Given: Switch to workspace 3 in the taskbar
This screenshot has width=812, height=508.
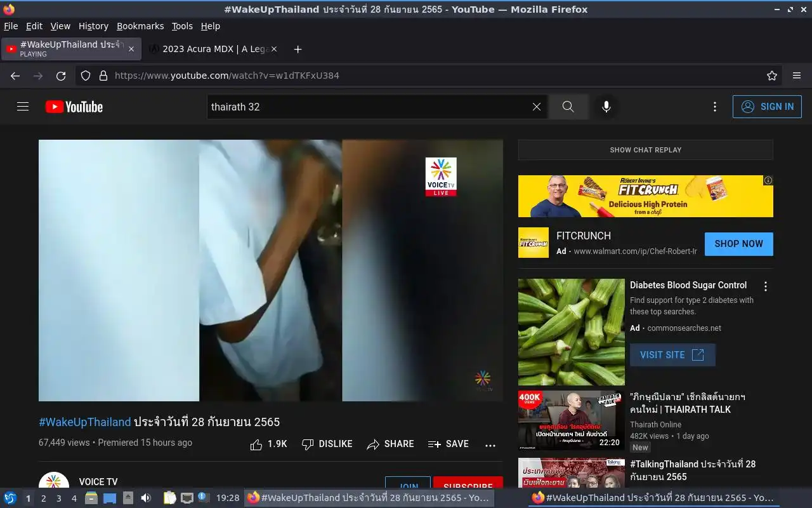Looking at the screenshot, I should [x=58, y=498].
